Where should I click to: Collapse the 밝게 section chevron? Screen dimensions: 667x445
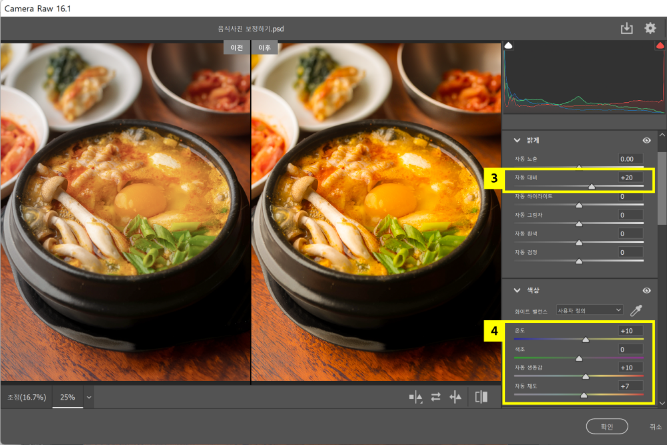click(517, 140)
